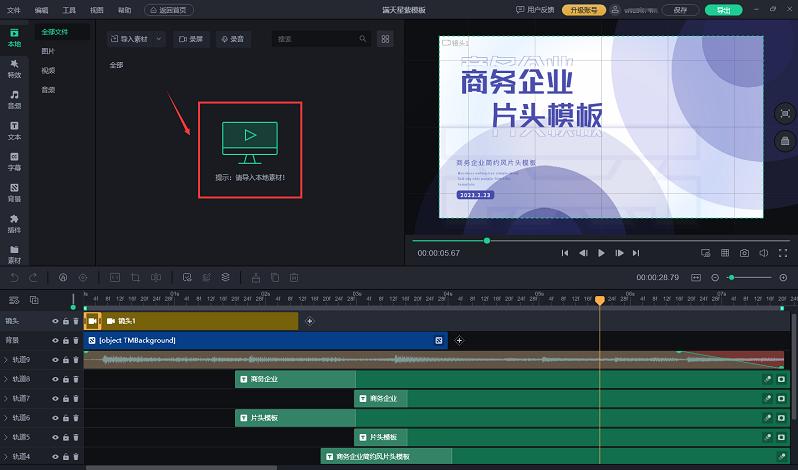This screenshot has height=470, width=798.
Task: Open the 工具 menu
Action: click(69, 10)
